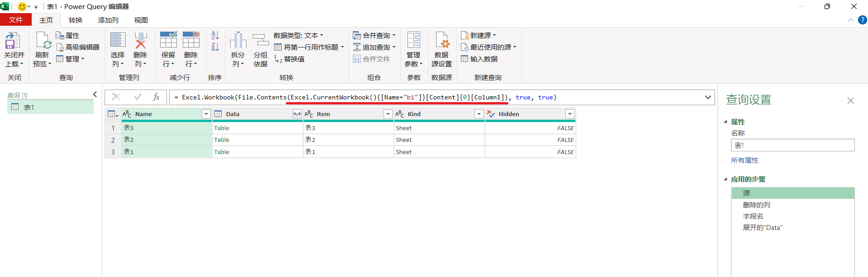Click the Combine Files (合并文件) item

tap(371, 59)
